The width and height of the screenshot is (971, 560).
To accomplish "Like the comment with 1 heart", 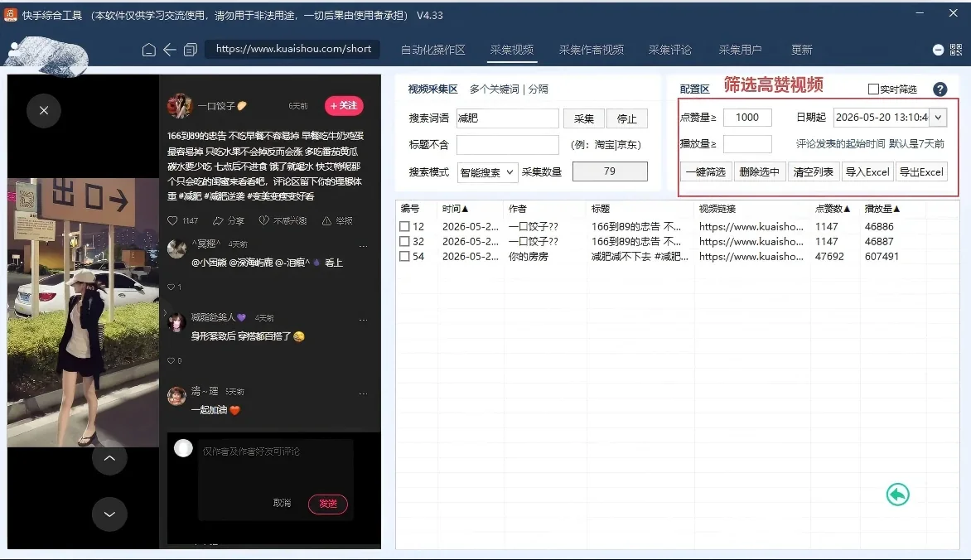I will [171, 287].
